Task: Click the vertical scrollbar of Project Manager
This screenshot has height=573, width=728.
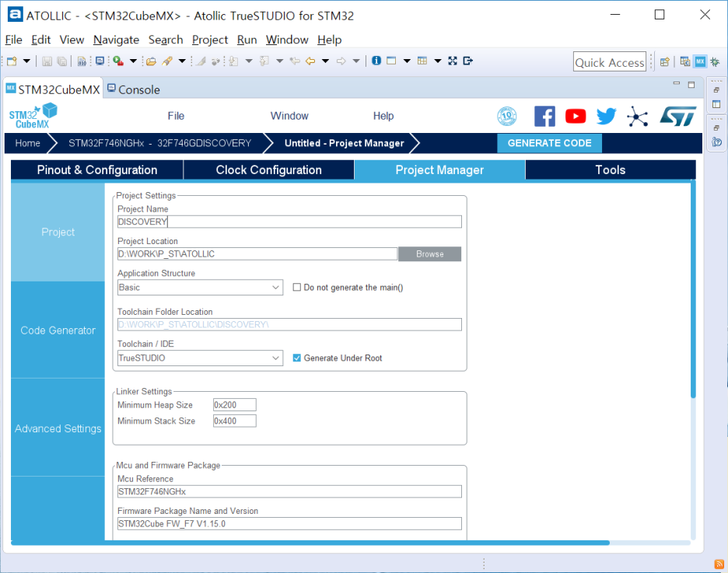Action: (x=693, y=290)
